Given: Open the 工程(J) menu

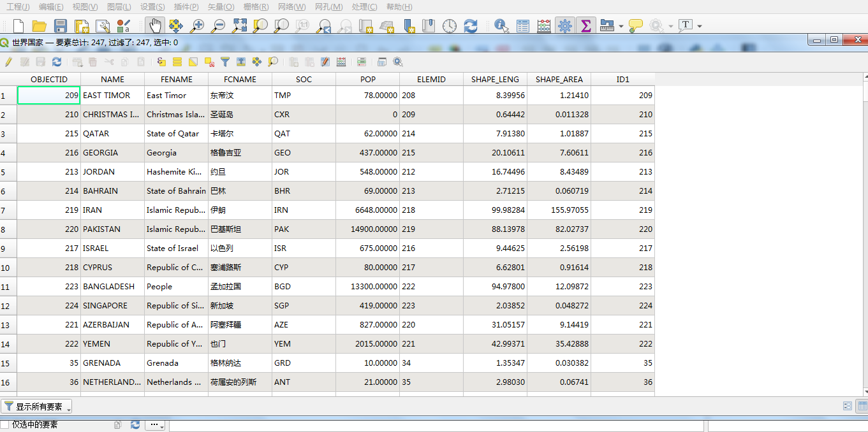Looking at the screenshot, I should coord(18,6).
